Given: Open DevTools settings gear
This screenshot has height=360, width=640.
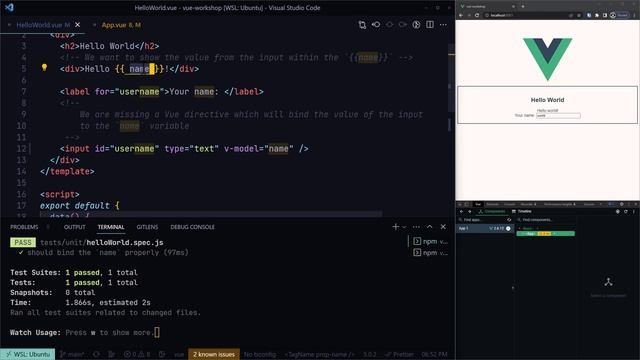Looking at the screenshot, I should 622,204.
